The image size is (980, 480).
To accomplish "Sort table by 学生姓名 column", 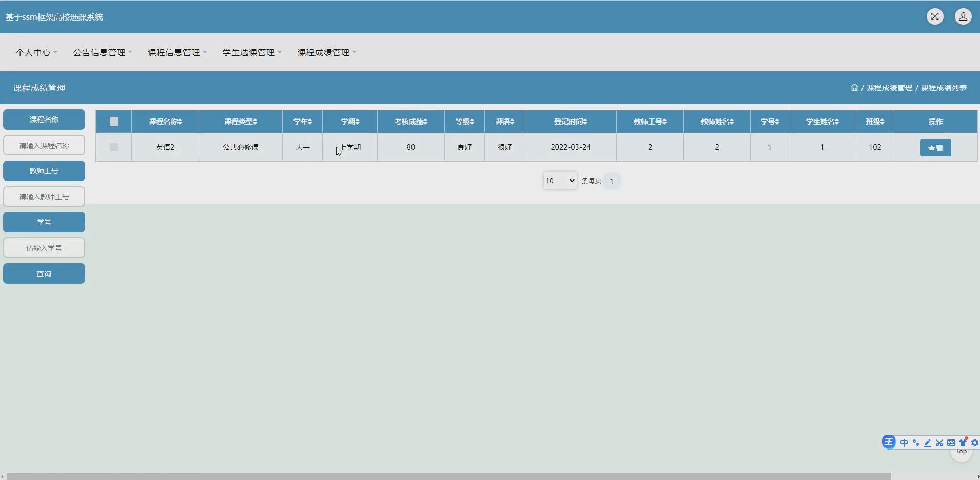I will tap(822, 122).
